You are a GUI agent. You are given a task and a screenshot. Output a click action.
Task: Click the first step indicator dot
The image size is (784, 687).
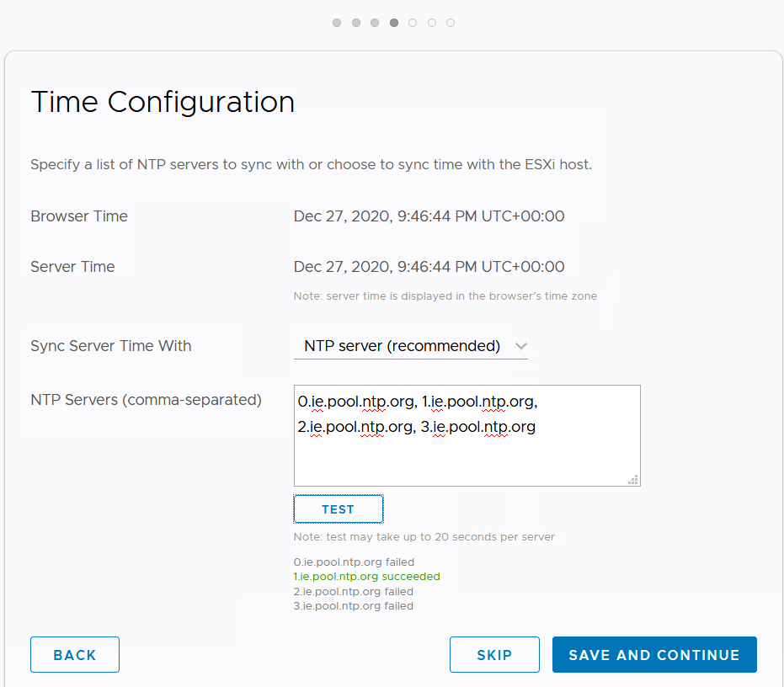pos(337,23)
